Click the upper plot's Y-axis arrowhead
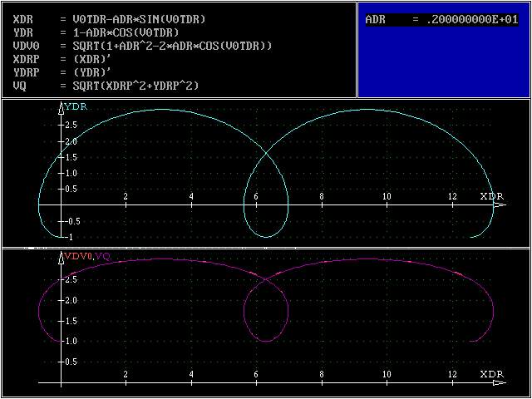The image size is (532, 399). (x=62, y=107)
